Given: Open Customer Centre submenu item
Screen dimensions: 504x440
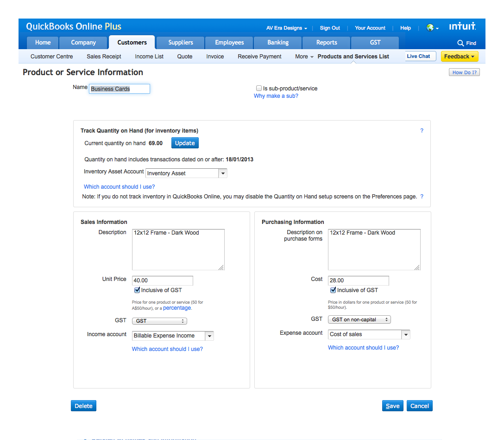Looking at the screenshot, I should (52, 57).
